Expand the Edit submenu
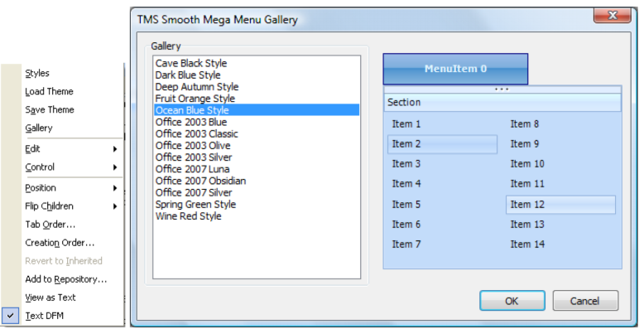The width and height of the screenshot is (644, 329). 72,149
